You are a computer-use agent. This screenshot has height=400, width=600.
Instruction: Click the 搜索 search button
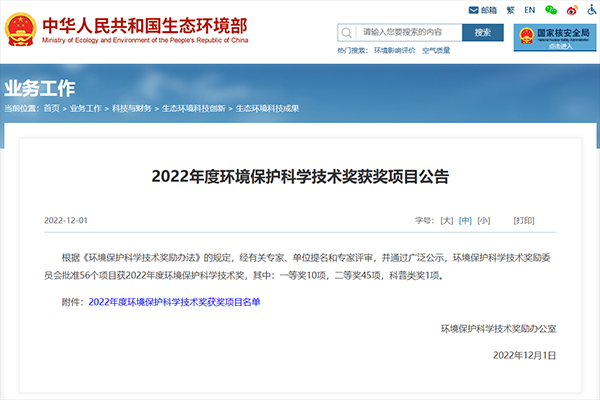[x=484, y=32]
